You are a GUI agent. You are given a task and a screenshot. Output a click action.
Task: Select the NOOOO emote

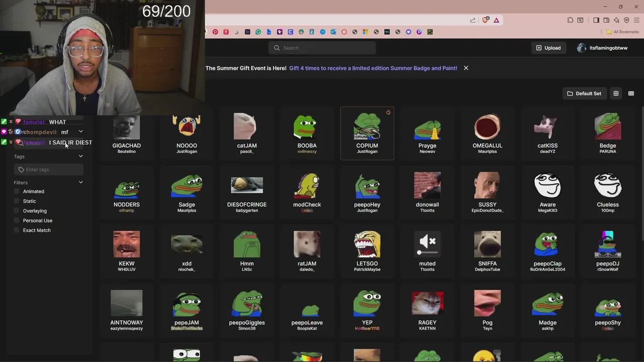[x=187, y=133]
